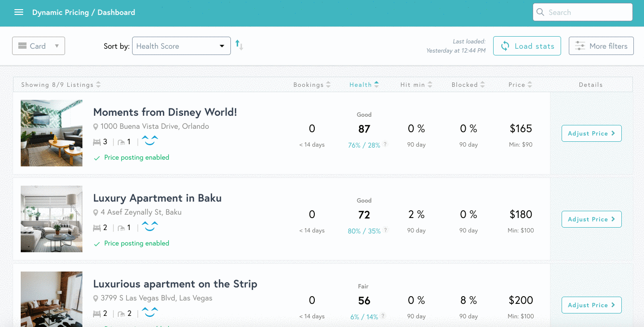Click the help icon beside 76% / 28%

385,144
